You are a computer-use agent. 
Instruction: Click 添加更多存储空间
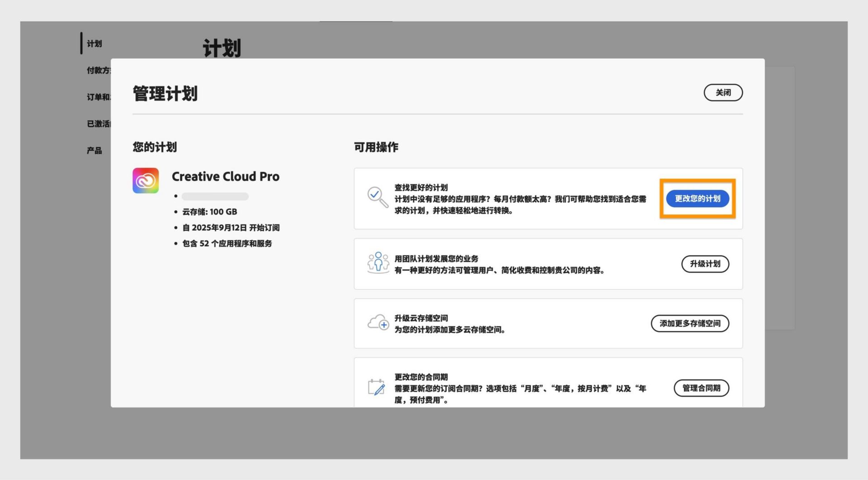[690, 323]
